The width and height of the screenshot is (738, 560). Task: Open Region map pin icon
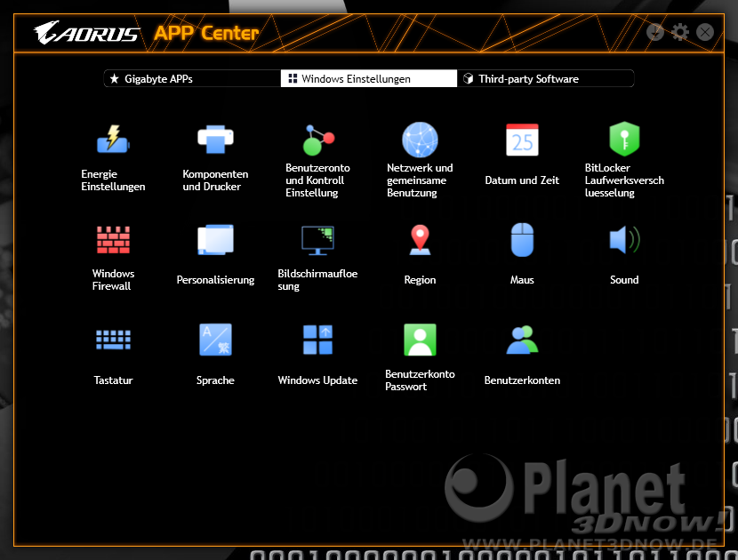(420, 240)
